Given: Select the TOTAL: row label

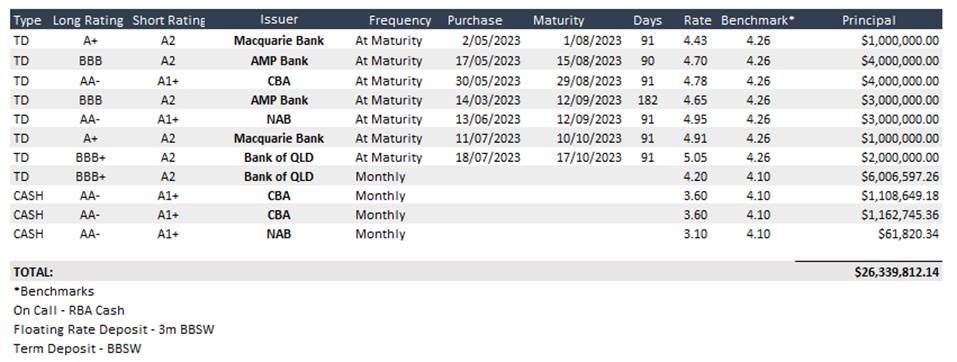Looking at the screenshot, I should point(34,272).
